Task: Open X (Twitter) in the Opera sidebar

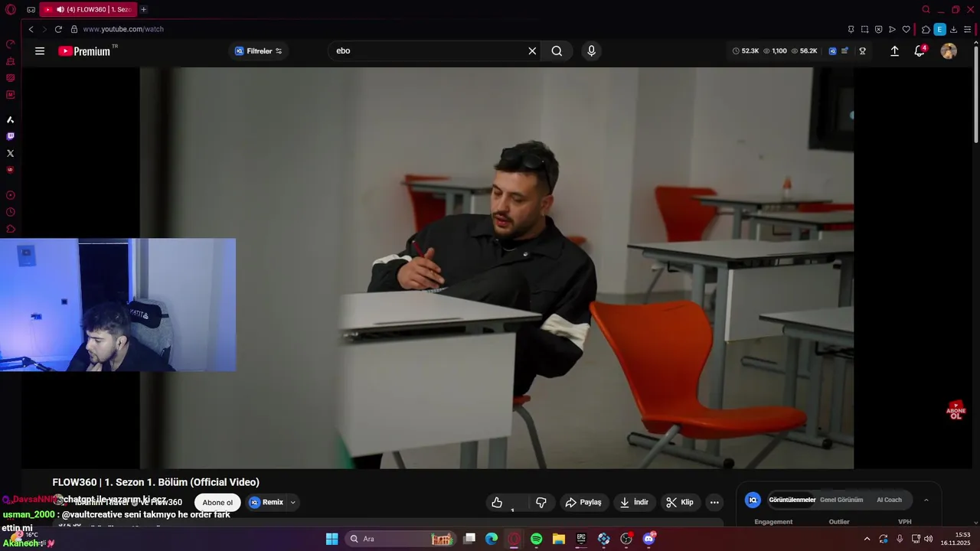Action: (x=10, y=153)
